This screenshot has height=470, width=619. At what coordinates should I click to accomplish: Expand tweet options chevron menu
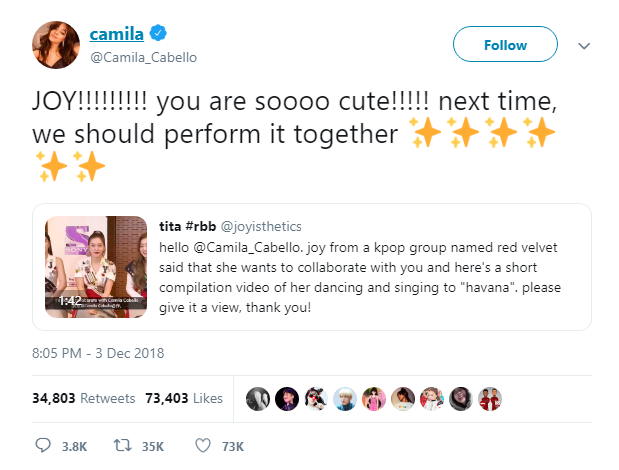pyautogui.click(x=585, y=45)
